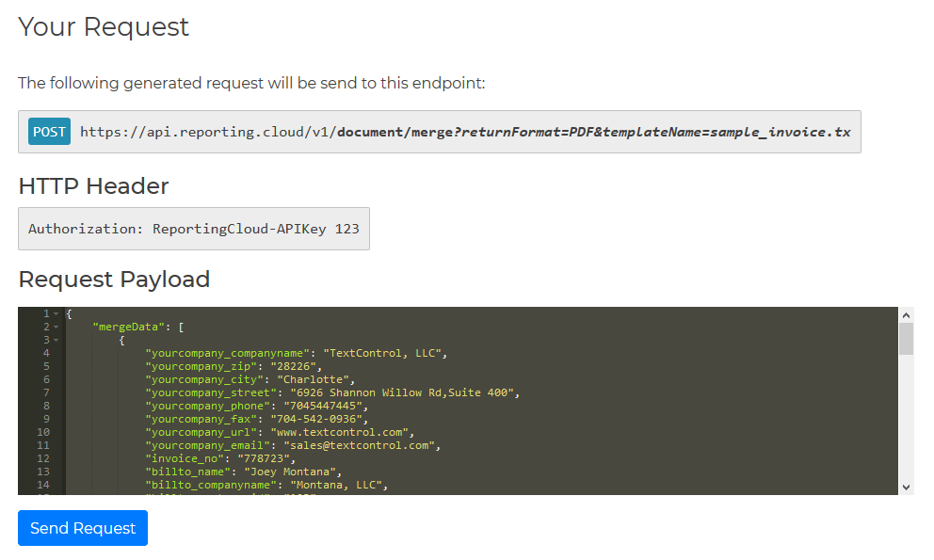Click the Your Request page heading
This screenshot has height=560, width=934.
(104, 26)
